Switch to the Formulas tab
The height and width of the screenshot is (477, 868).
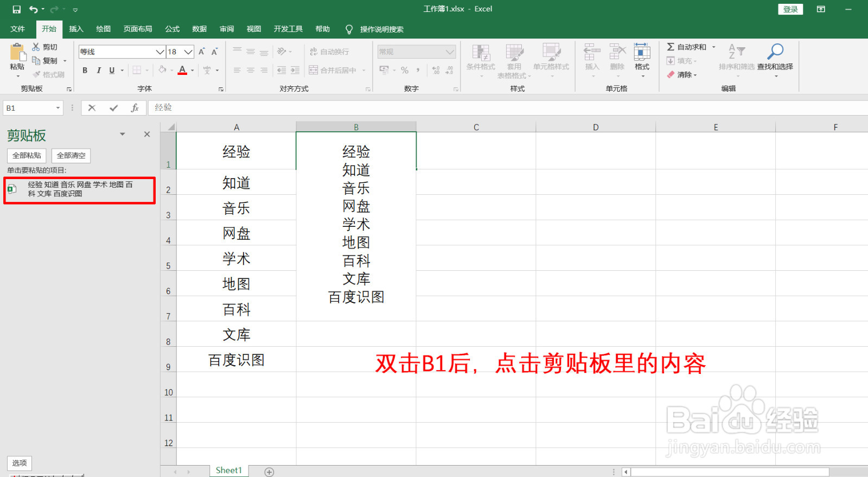173,29
